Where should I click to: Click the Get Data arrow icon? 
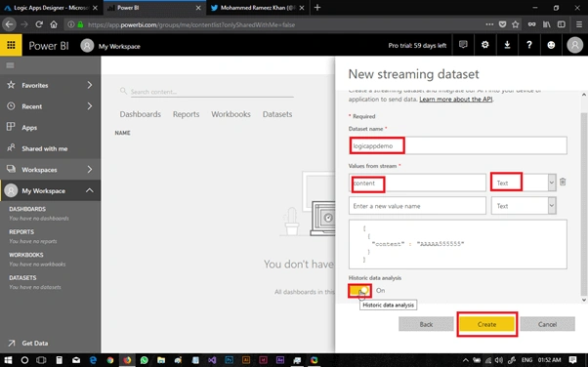click(12, 343)
